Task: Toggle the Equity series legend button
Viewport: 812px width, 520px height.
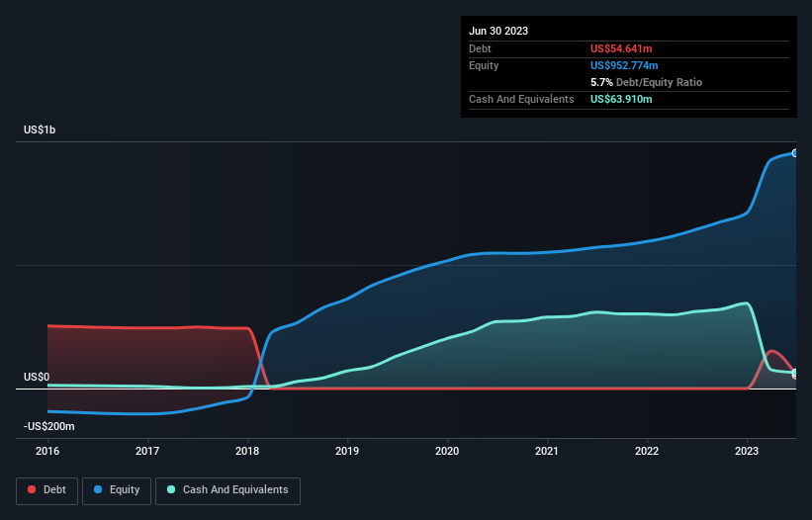Action: coord(117,490)
